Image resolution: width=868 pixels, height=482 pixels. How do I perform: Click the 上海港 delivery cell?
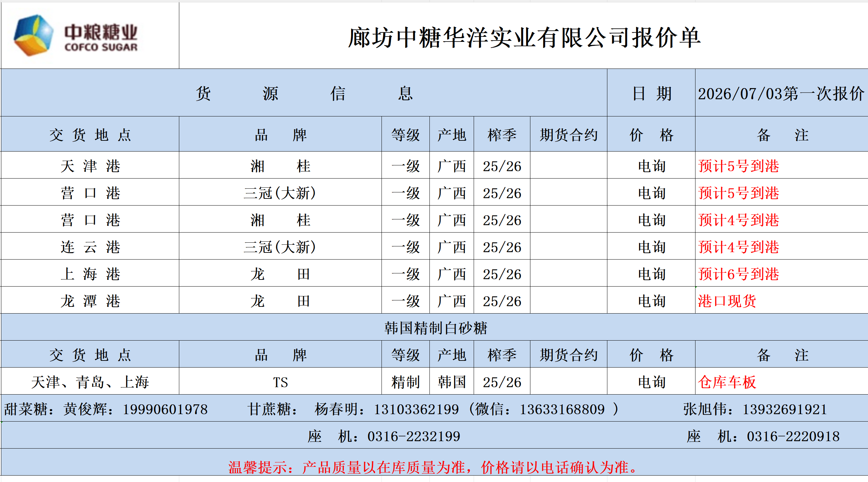(x=90, y=274)
